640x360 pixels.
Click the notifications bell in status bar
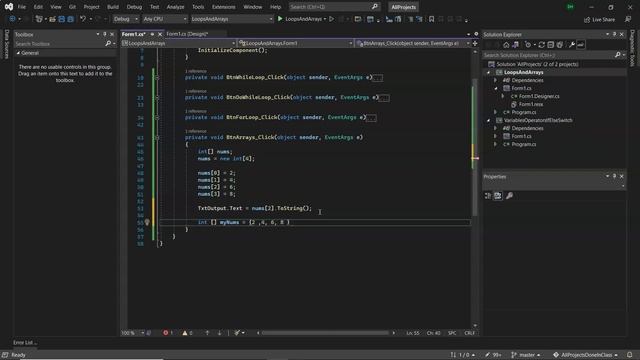[x=630, y=355]
